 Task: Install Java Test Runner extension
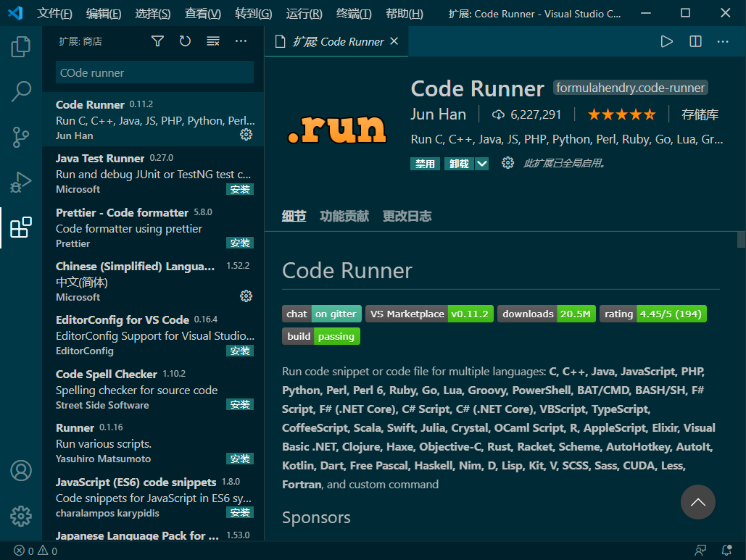pos(240,189)
